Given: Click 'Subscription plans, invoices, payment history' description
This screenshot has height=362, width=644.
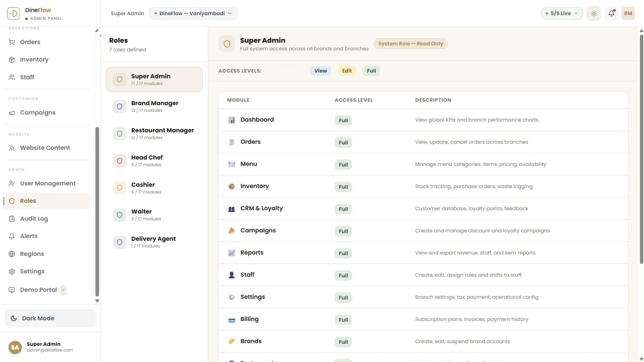Looking at the screenshot, I should point(471,319).
